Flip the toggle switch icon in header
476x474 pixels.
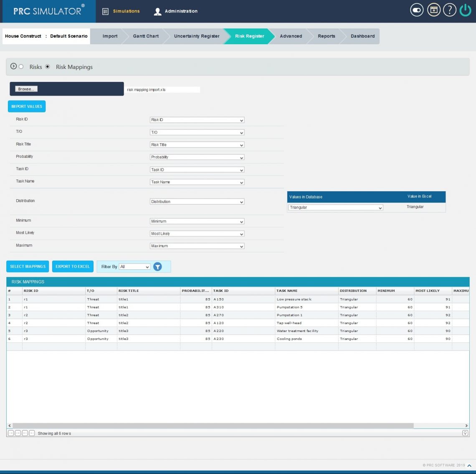tap(416, 10)
